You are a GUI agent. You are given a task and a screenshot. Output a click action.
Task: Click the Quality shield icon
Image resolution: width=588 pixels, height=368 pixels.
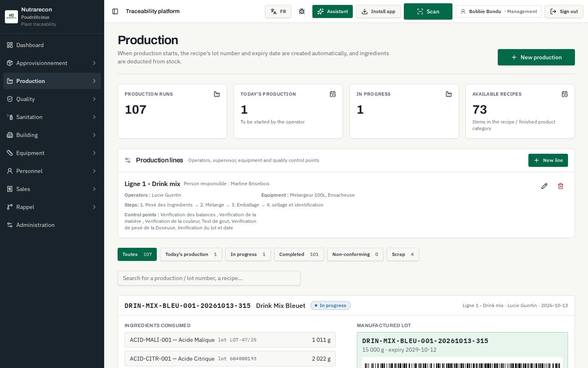click(10, 99)
